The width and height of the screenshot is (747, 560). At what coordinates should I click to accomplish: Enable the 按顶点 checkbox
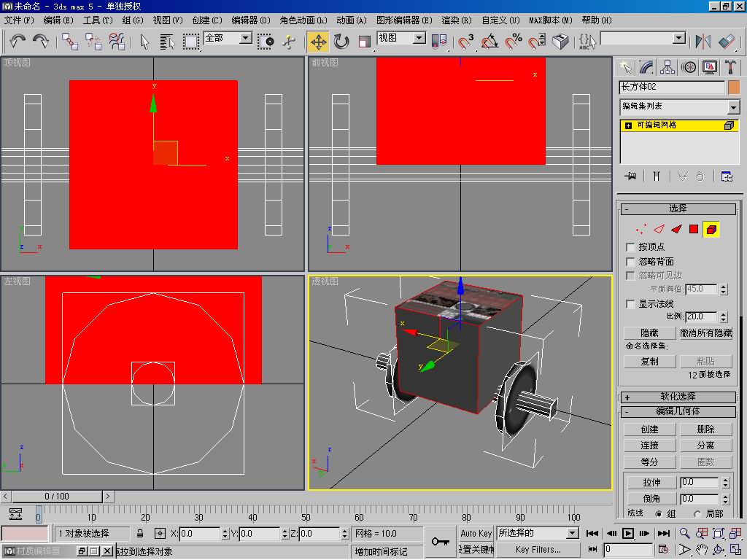[631, 247]
